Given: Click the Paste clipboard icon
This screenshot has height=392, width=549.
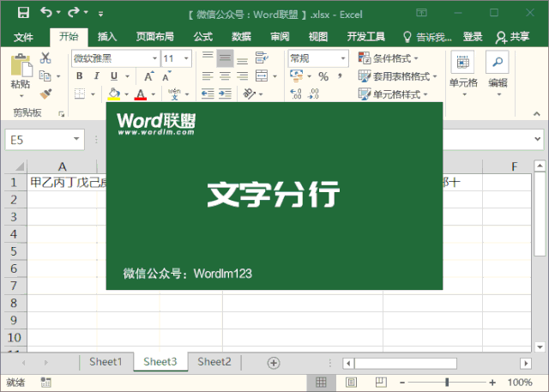Looking at the screenshot, I should [x=21, y=65].
